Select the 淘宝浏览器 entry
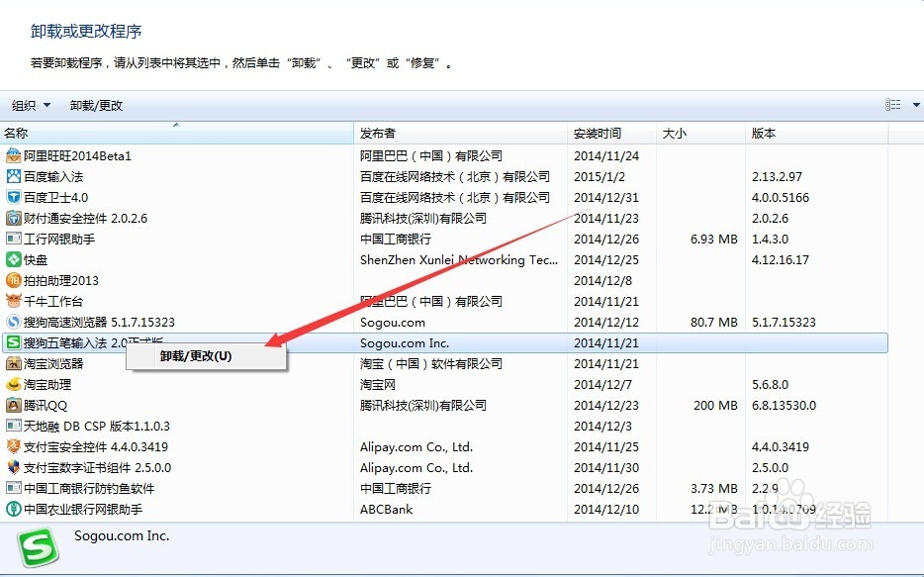Image resolution: width=924 pixels, height=577 pixels. 53,363
